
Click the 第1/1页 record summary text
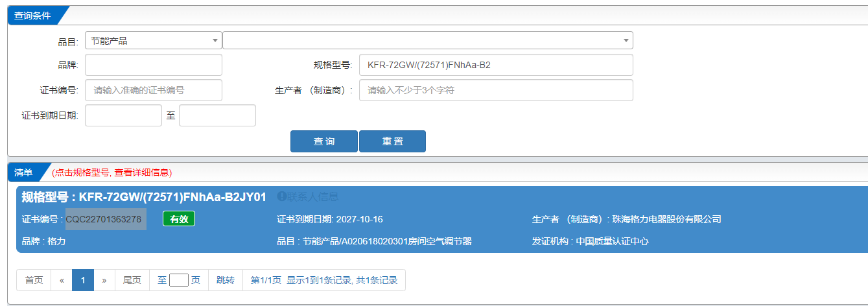[324, 280]
